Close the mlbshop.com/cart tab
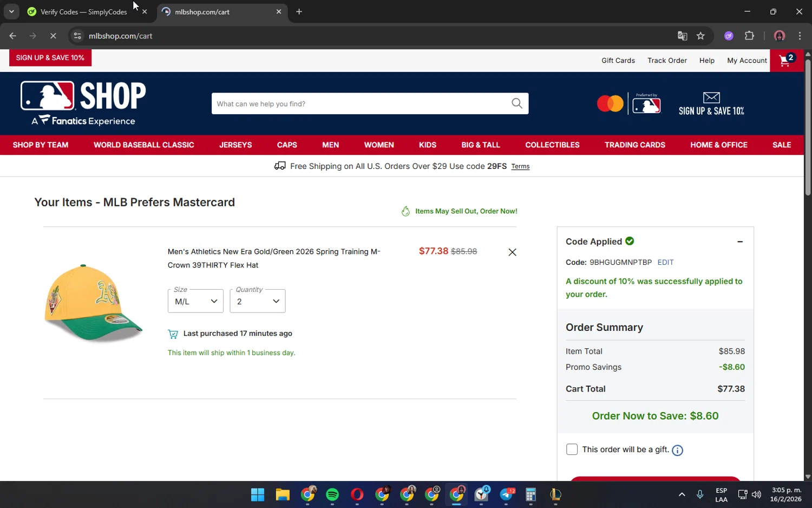The image size is (812, 508). [279, 11]
